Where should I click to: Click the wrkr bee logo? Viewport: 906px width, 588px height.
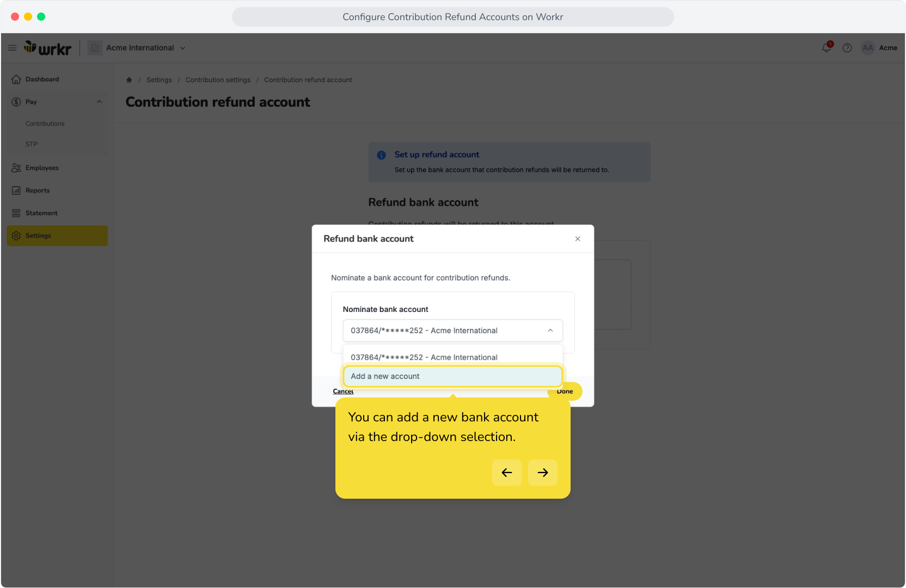47,48
